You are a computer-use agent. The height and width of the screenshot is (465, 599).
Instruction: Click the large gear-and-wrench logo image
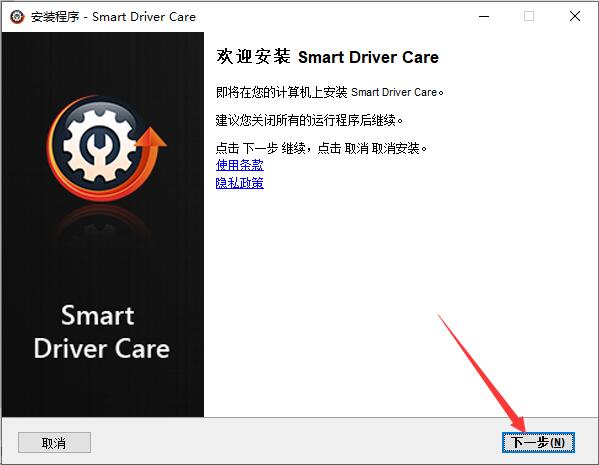click(x=106, y=148)
